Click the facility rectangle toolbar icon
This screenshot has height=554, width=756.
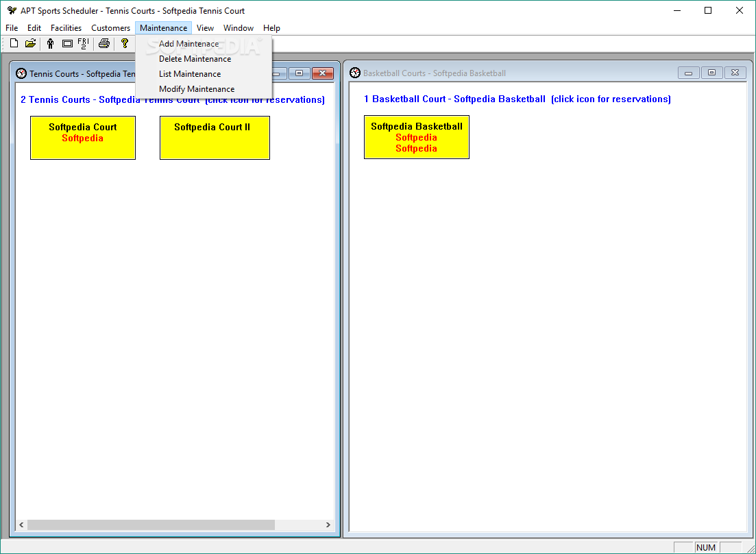click(x=67, y=43)
